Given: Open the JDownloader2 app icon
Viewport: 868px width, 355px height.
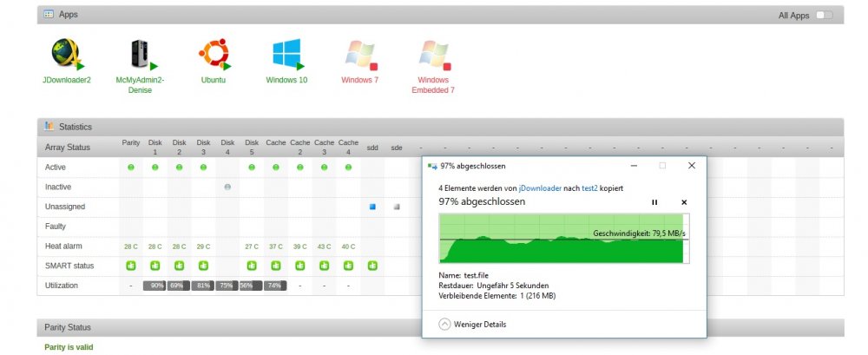Looking at the screenshot, I should coord(67,54).
